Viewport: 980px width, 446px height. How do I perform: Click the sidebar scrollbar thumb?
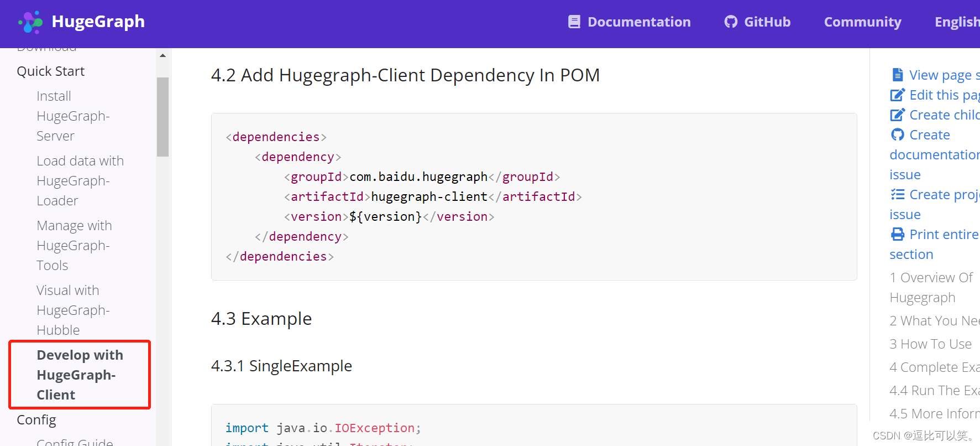pyautogui.click(x=163, y=117)
